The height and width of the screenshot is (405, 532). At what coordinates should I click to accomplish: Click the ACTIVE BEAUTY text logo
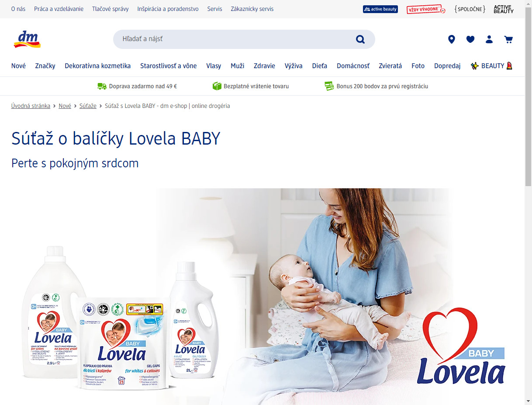click(504, 9)
